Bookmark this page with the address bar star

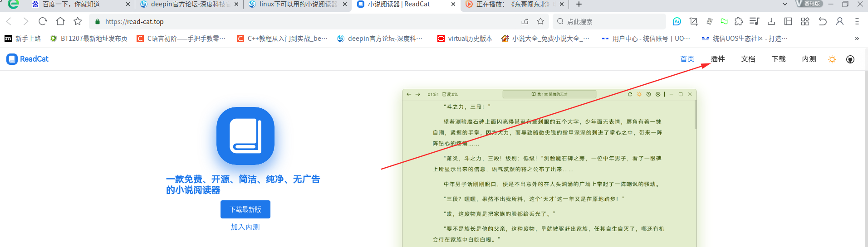click(x=540, y=21)
